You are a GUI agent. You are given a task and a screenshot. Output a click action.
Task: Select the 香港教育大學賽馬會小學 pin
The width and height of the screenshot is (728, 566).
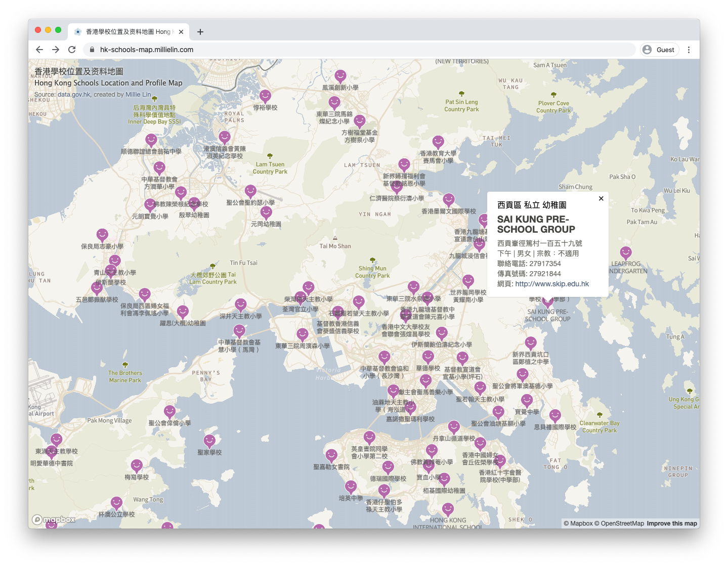click(438, 142)
